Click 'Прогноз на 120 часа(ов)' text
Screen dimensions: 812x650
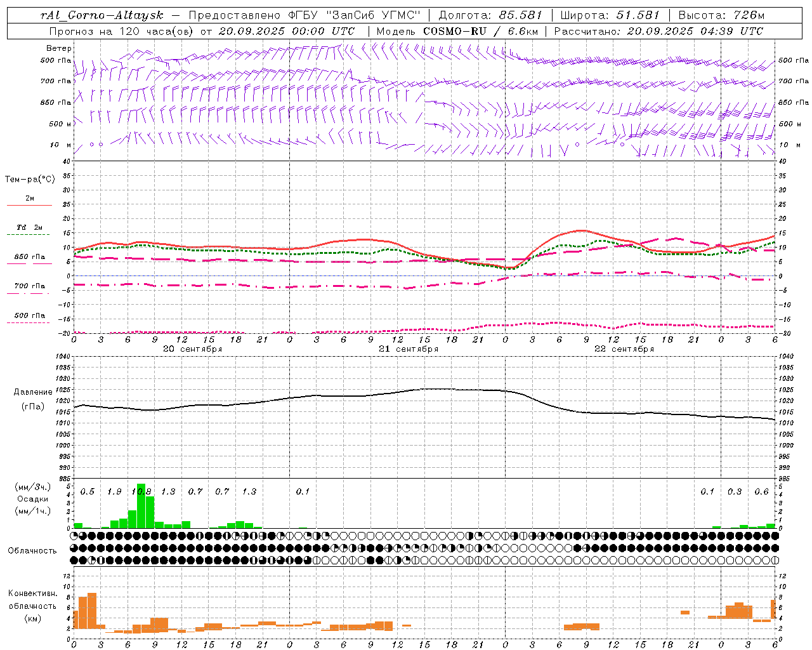pyautogui.click(x=122, y=31)
